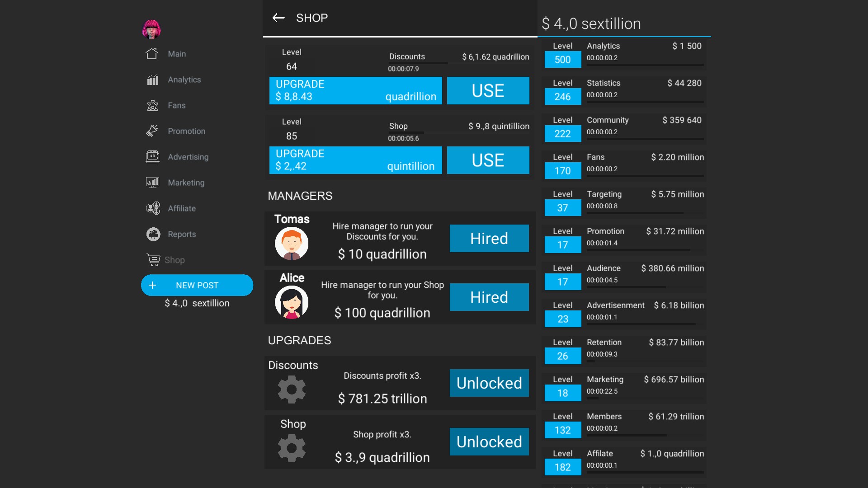Open the Promotion megaphone icon
Screen dimensions: 868x488
[152, 131]
